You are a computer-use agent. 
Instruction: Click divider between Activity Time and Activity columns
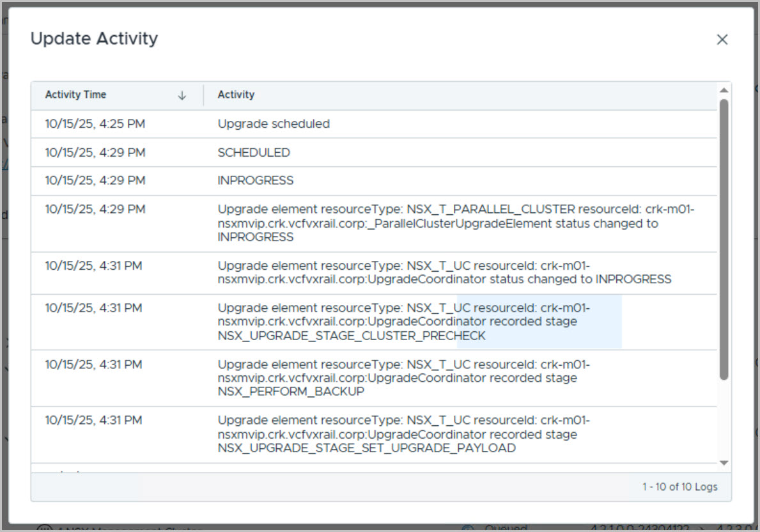203,95
